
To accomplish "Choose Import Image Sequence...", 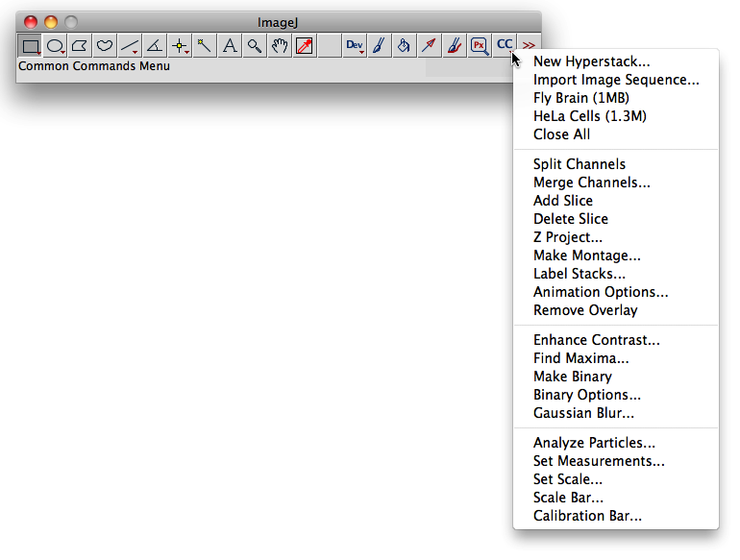I will pos(616,80).
